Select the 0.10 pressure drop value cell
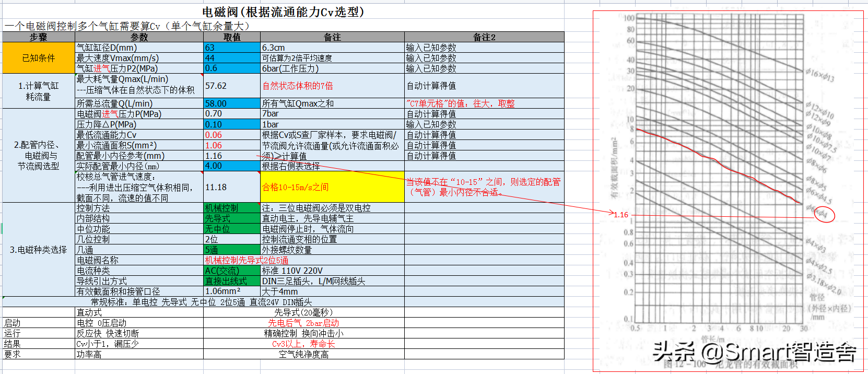The width and height of the screenshot is (868, 374). (x=231, y=124)
